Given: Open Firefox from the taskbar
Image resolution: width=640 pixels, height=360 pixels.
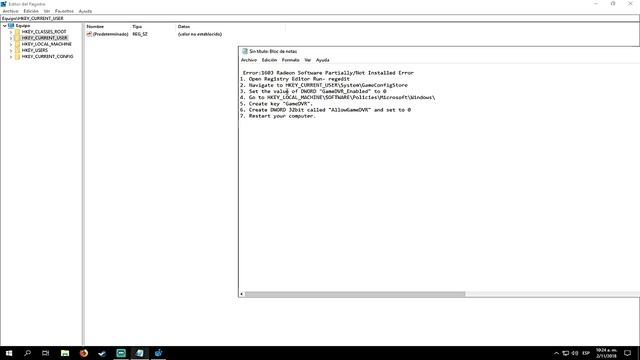Looking at the screenshot, I should (84, 353).
